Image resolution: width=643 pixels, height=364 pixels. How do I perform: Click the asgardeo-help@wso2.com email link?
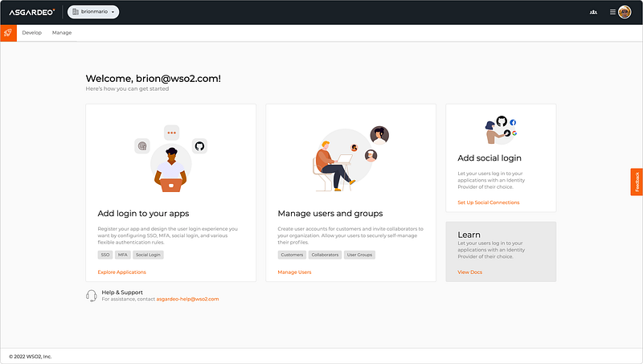[x=187, y=299]
